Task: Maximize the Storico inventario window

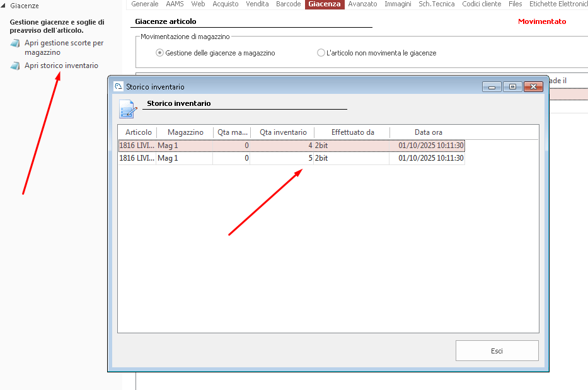Action: 512,87
